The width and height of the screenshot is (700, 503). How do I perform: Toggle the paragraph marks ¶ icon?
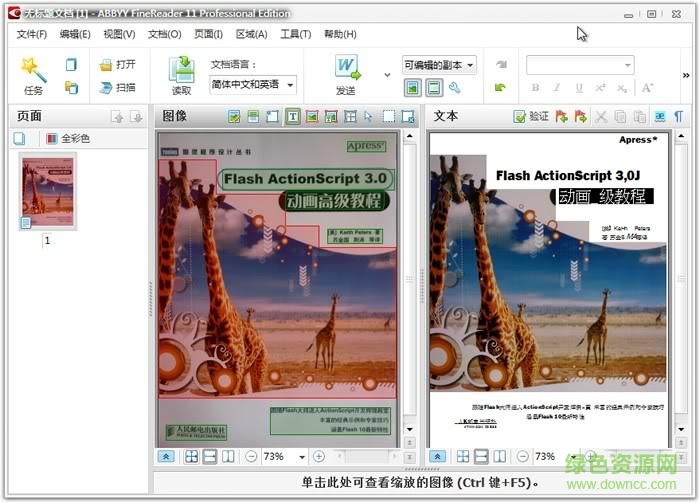[x=679, y=116]
